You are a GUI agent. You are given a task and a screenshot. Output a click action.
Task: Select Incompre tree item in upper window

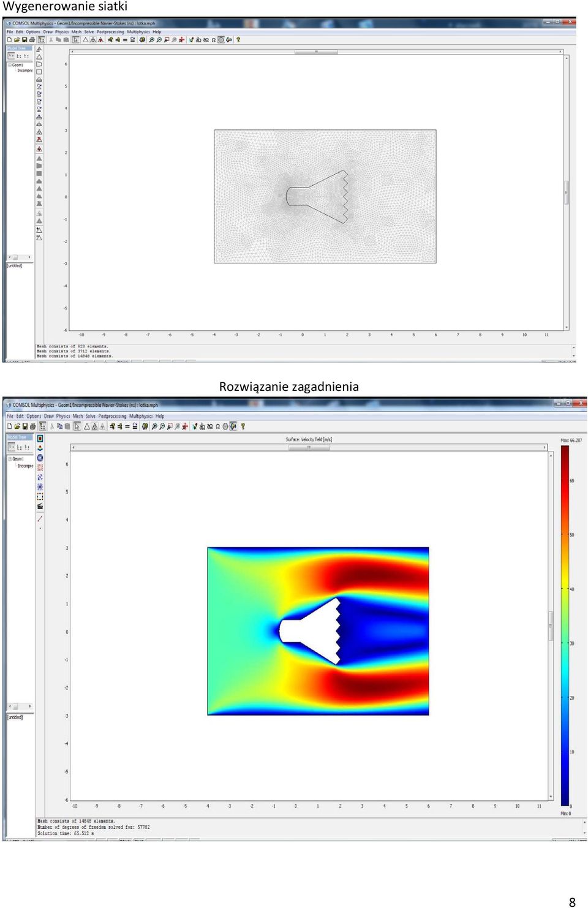[x=25, y=70]
